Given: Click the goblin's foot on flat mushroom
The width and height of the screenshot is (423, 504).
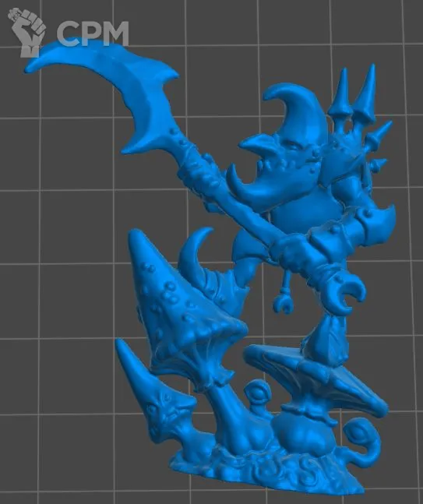Looking at the screenshot, I should point(326,342).
